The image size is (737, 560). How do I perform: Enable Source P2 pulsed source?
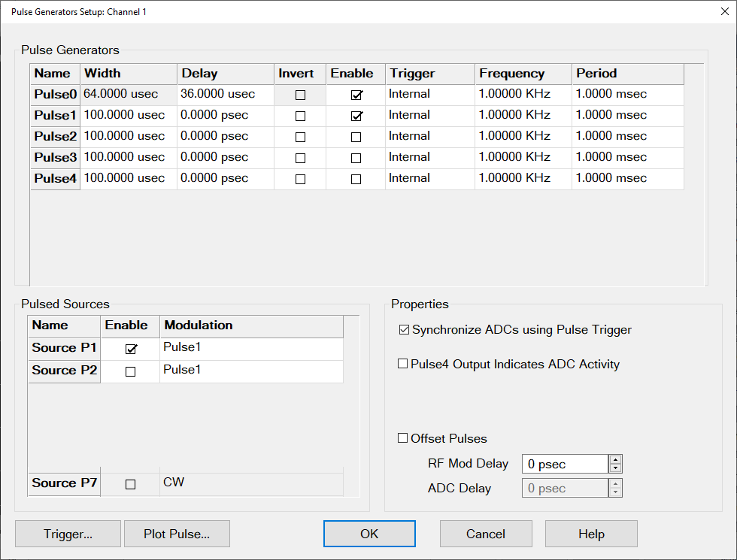[x=130, y=372]
